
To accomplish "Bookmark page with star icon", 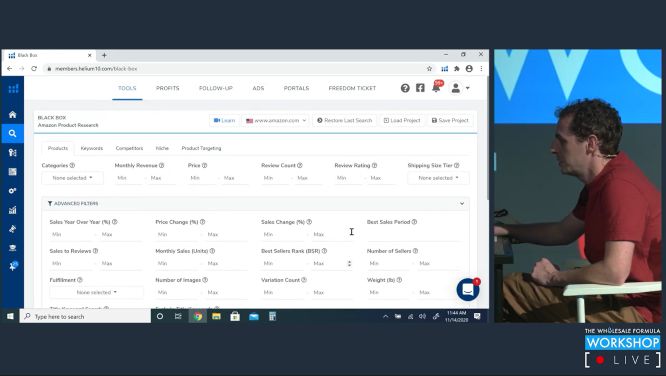I will [429, 68].
